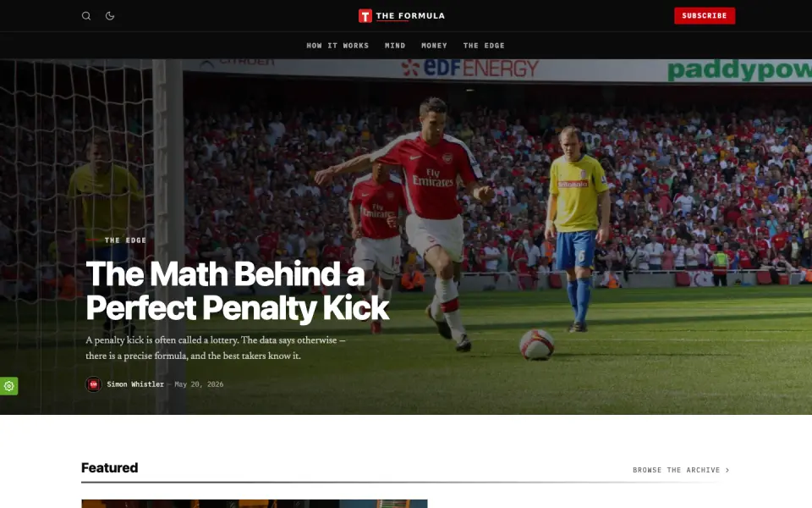Viewport: 812px width, 508px height.
Task: Click the Subscribe button
Action: coord(705,15)
